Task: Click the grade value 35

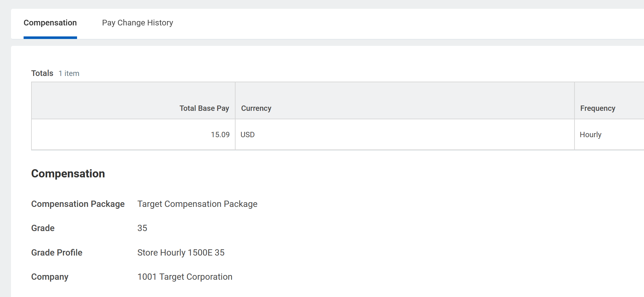Action: click(142, 228)
